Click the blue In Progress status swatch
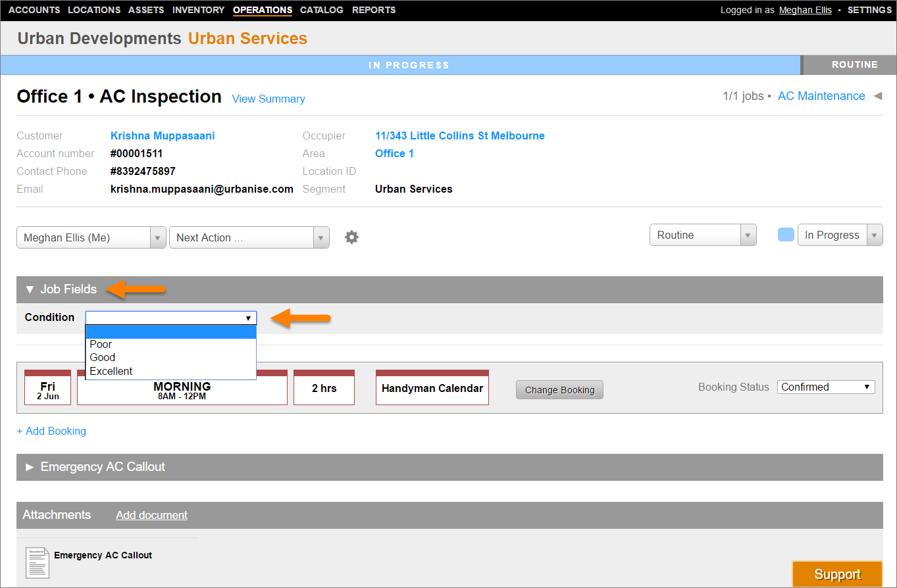This screenshot has height=588, width=897. 786,235
